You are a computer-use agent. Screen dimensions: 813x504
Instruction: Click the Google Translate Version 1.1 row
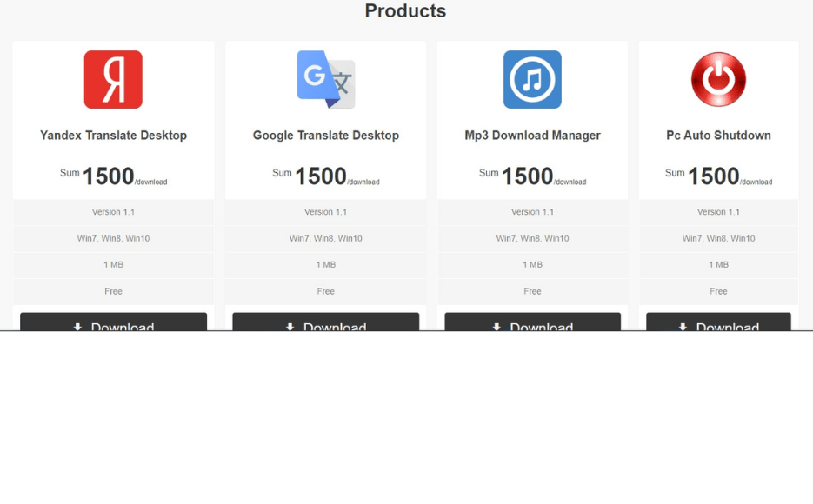click(325, 212)
